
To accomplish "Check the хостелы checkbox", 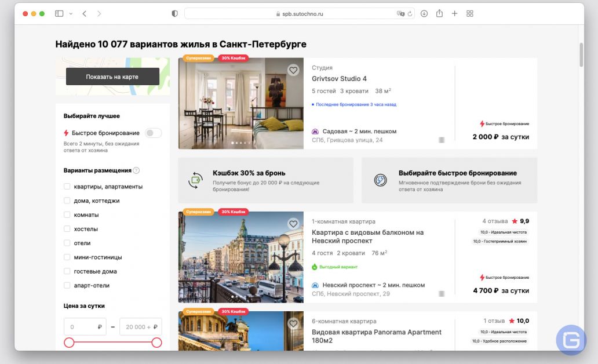I will 67,229.
